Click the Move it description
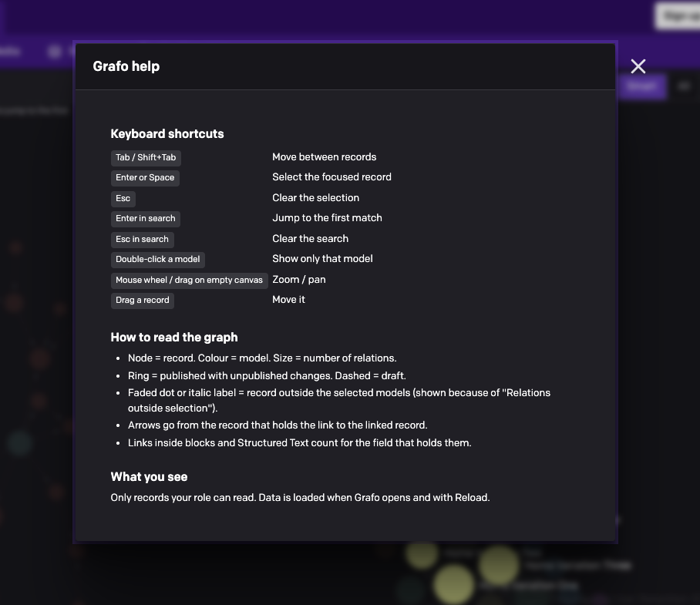 (288, 300)
